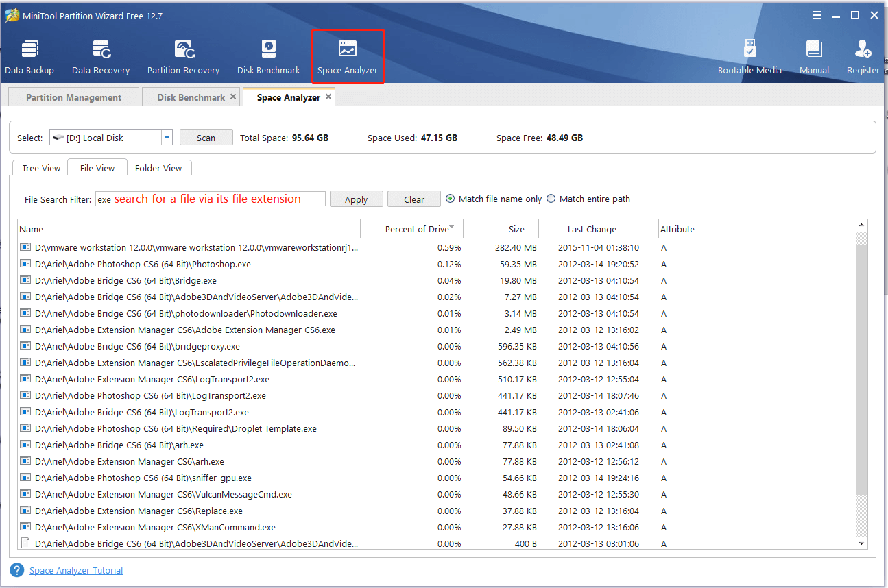Click the Scan button
Image resolution: width=888 pixels, height=588 pixels.
tap(206, 138)
